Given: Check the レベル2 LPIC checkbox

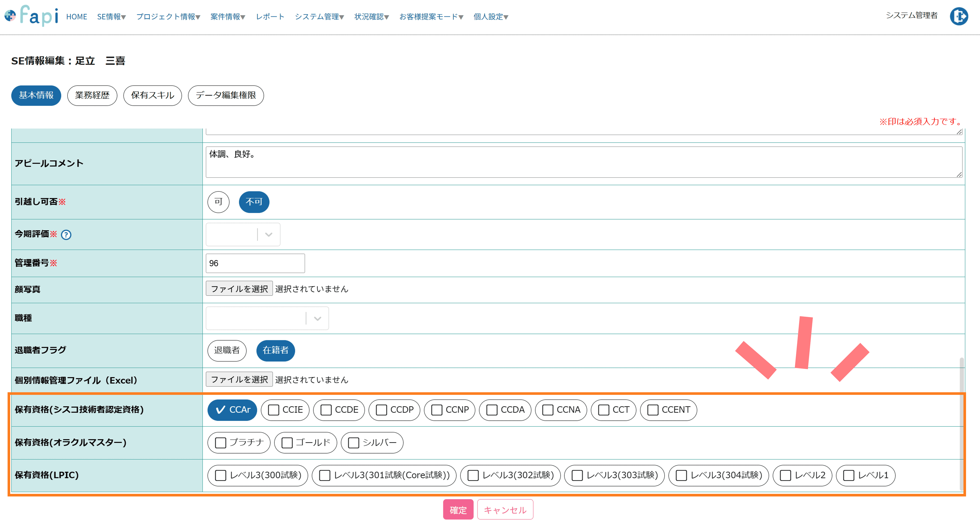Looking at the screenshot, I should click(x=802, y=475).
